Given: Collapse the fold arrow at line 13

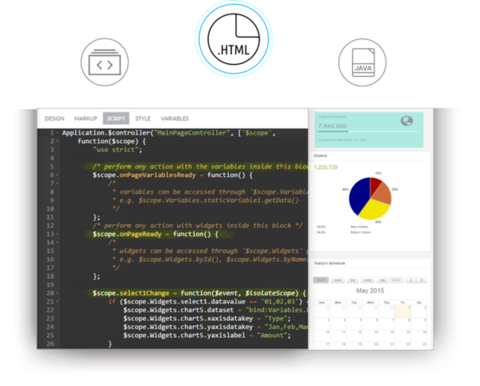Looking at the screenshot, I should pyautogui.click(x=57, y=234).
